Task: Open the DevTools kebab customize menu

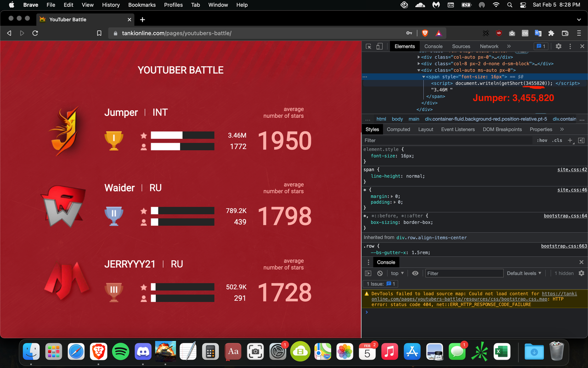Action: [x=570, y=46]
